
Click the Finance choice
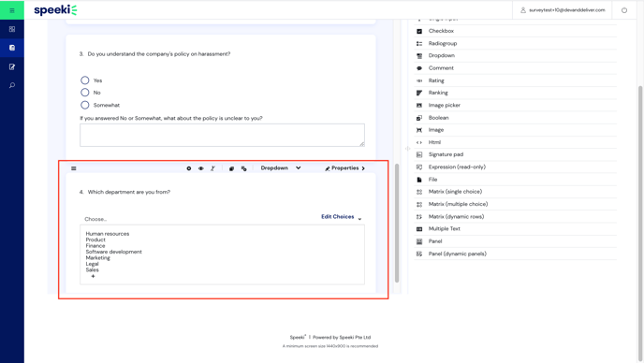95,245
